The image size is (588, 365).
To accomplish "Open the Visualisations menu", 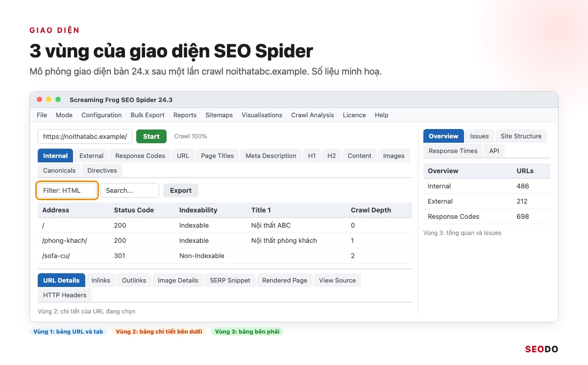I will (262, 115).
